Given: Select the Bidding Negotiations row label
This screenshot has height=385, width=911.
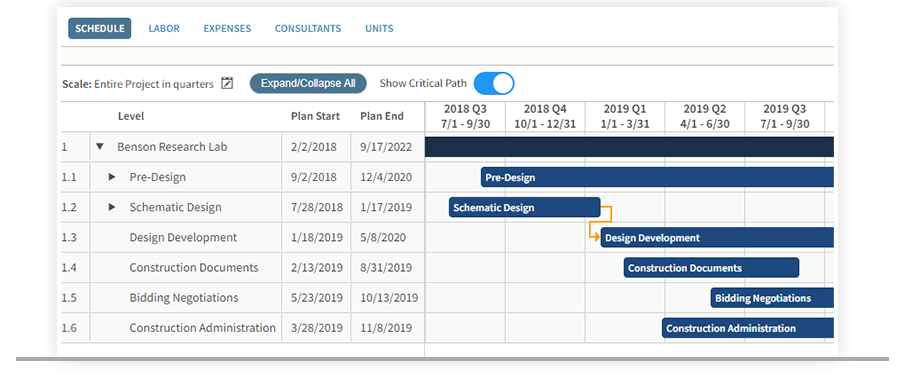Looking at the screenshot, I should (x=184, y=298).
